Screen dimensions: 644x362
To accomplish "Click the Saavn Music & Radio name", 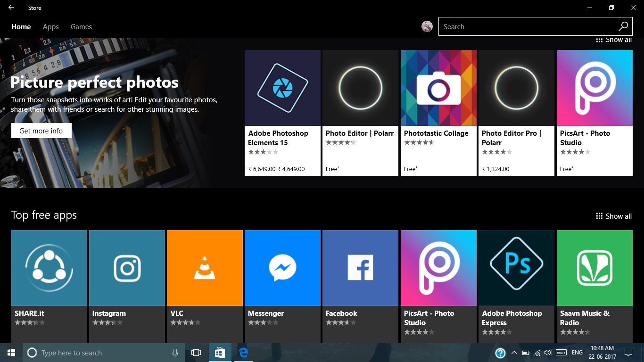I will click(585, 318).
